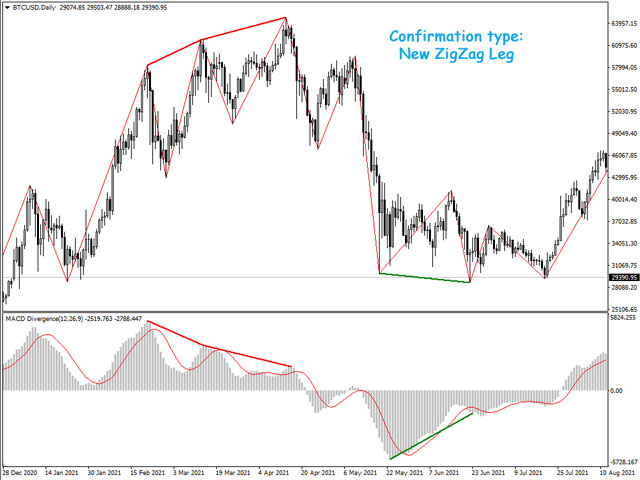Select the 14 Jan 2021 date label
Viewport: 640px width, 480px height.
[x=62, y=473]
